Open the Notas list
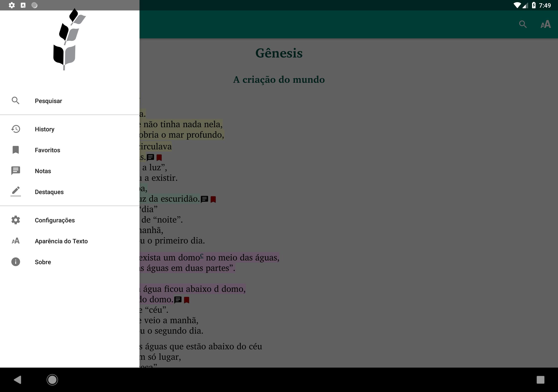The width and height of the screenshot is (558, 392). (70, 171)
